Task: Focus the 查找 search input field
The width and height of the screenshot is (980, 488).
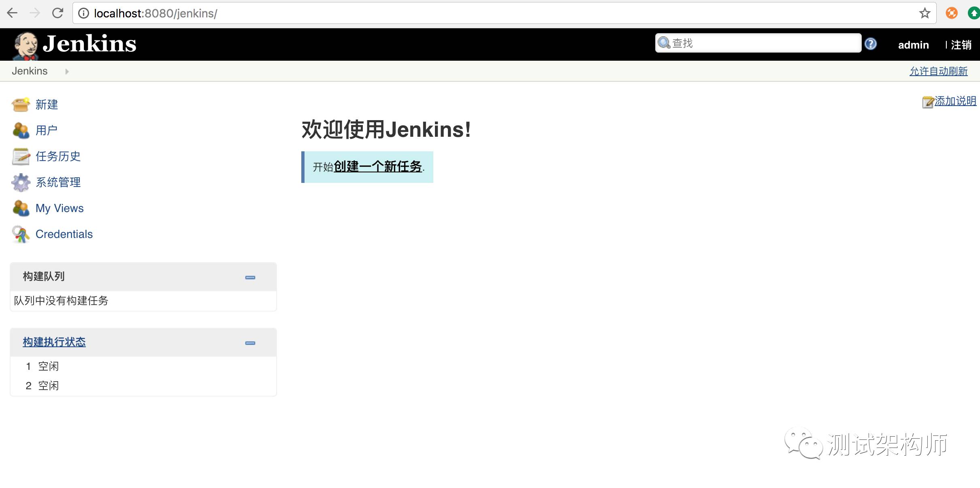Action: click(x=758, y=43)
